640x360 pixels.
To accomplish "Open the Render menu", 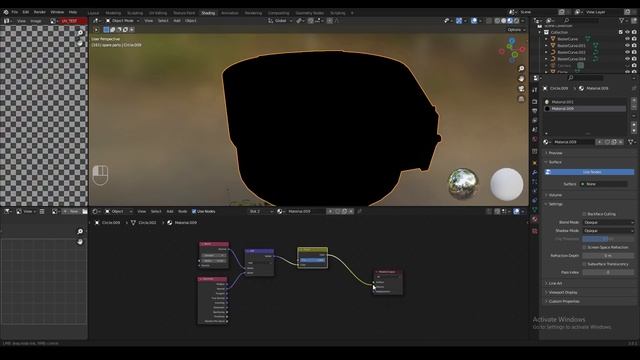I will pyautogui.click(x=40, y=12).
